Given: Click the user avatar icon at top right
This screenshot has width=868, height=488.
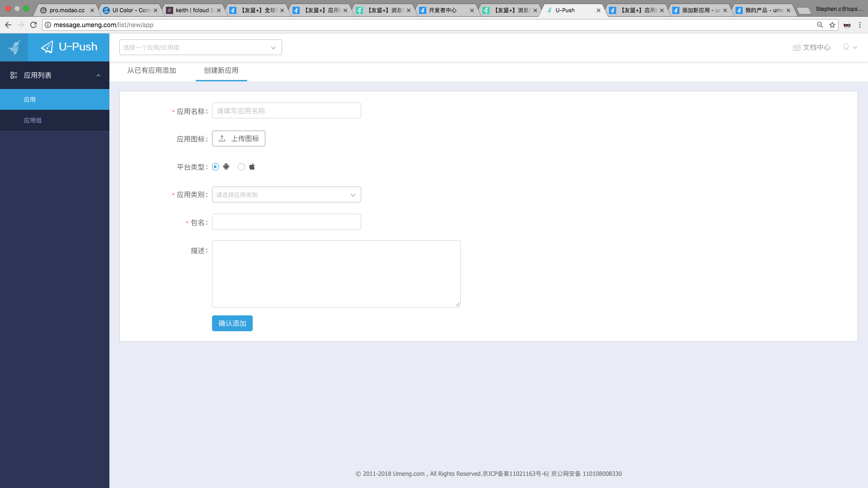Looking at the screenshot, I should (x=846, y=47).
